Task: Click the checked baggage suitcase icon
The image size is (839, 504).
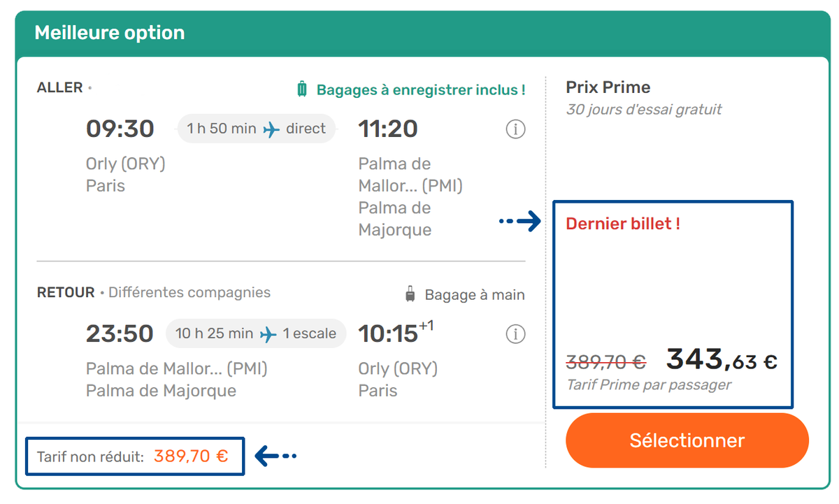Action: 302,89
